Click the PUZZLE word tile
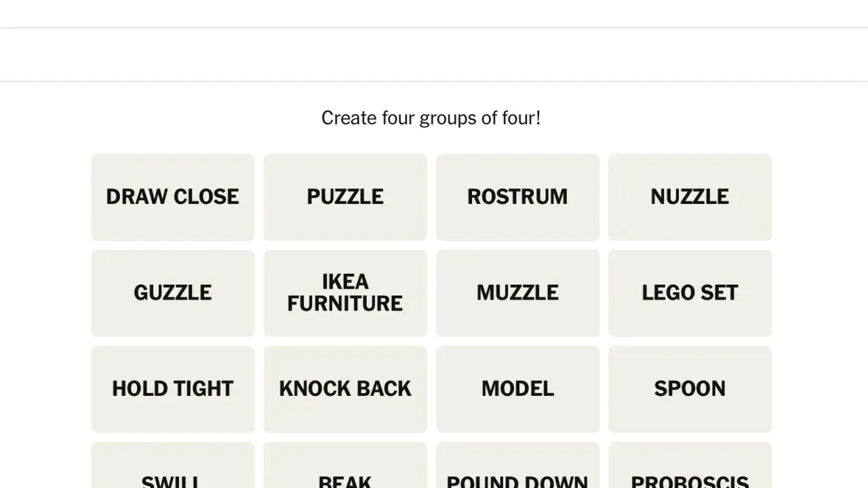This screenshot has height=488, width=868. tap(345, 197)
